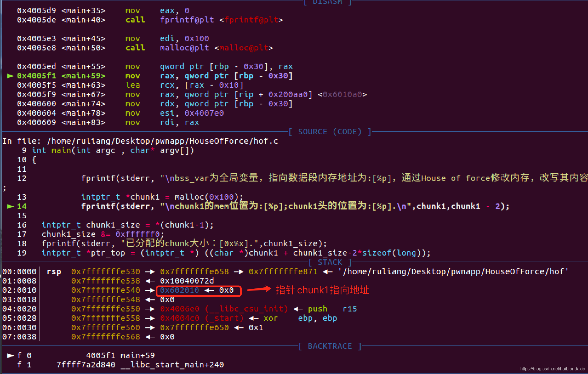The width and height of the screenshot is (588, 374).
Task: Click the hof.c file path line
Action: pos(162,141)
